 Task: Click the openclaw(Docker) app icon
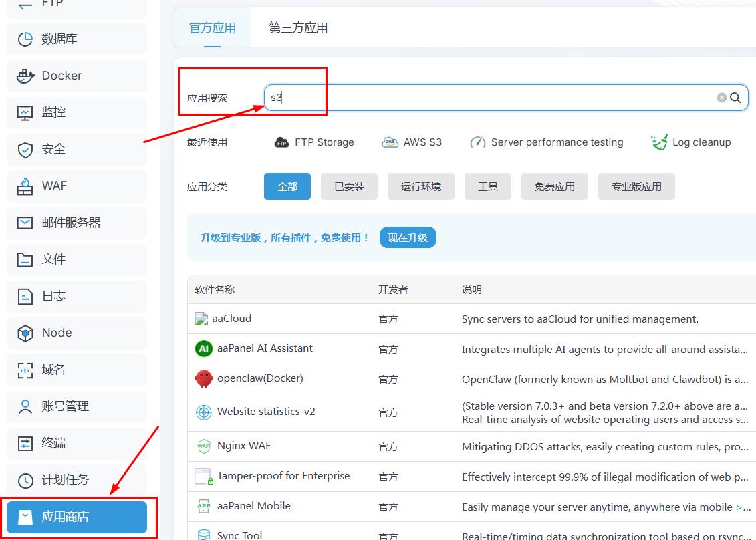pyautogui.click(x=203, y=378)
